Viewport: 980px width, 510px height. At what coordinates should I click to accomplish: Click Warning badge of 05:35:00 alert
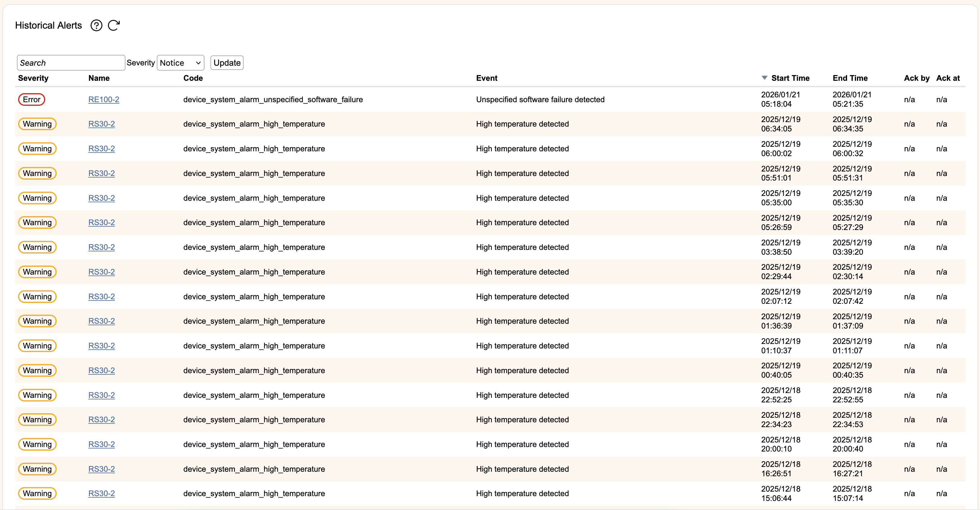(x=37, y=198)
